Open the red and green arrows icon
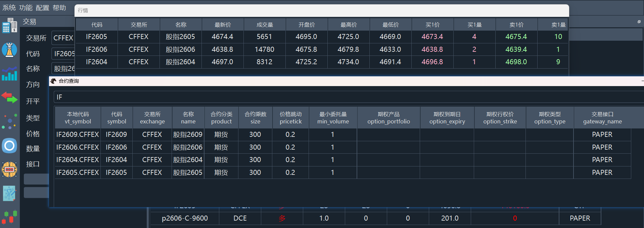Viewport: 644px width, 228px height. click(9, 98)
